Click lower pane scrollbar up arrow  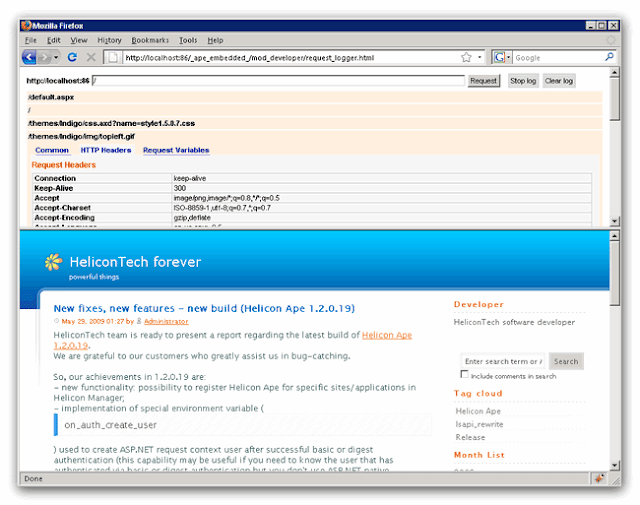614,236
